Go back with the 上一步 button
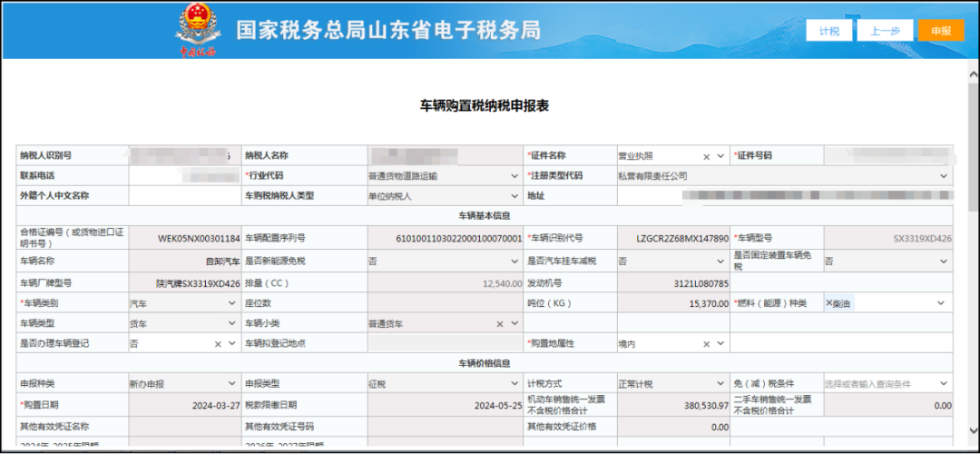The width and height of the screenshot is (980, 454). [885, 31]
